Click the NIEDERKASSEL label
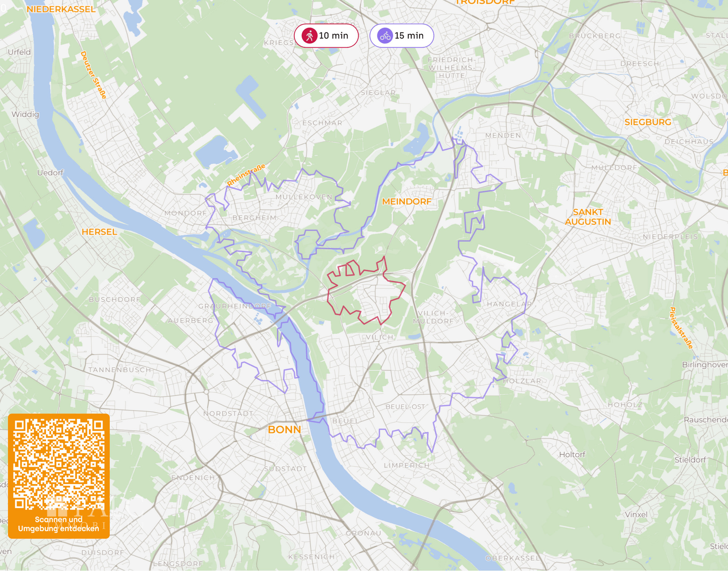 [61, 9]
